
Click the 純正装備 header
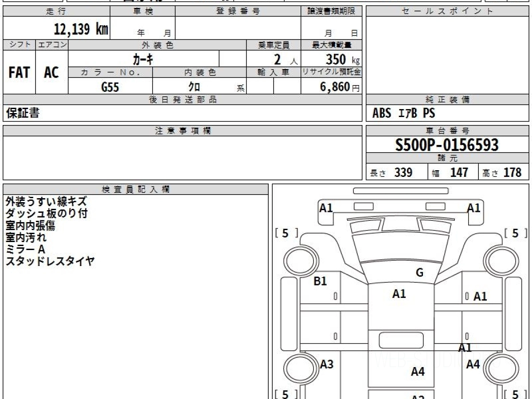point(448,100)
